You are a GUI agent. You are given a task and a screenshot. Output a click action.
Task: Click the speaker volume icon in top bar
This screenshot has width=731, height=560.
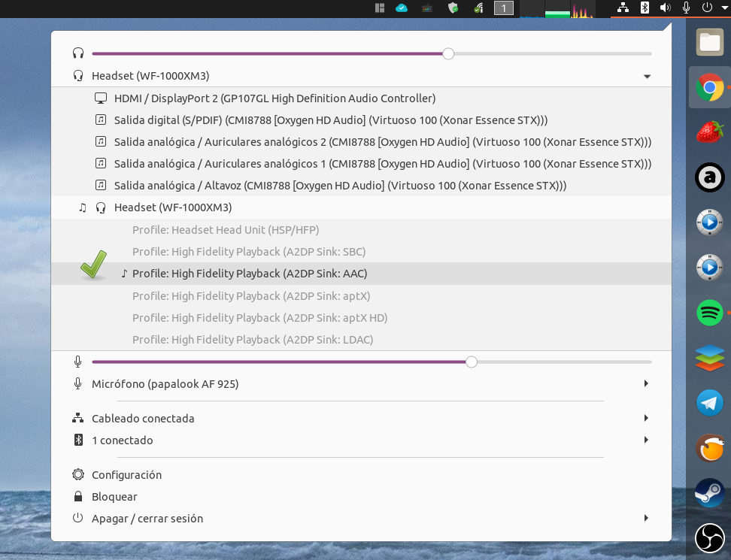tap(666, 8)
